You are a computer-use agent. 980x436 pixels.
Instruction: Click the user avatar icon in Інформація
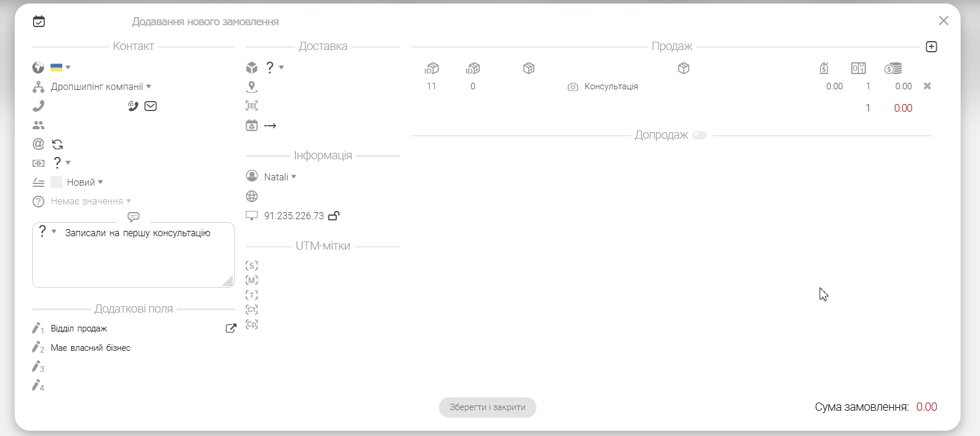[x=251, y=176]
